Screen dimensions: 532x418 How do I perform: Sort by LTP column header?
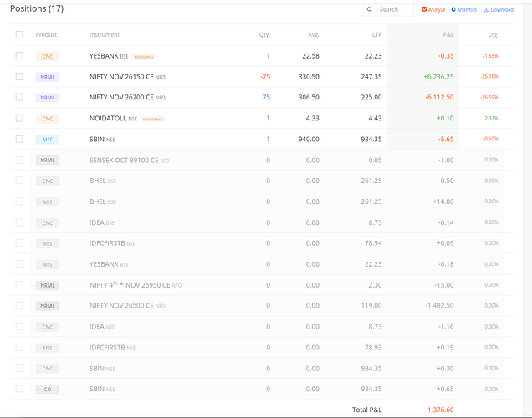(x=376, y=34)
